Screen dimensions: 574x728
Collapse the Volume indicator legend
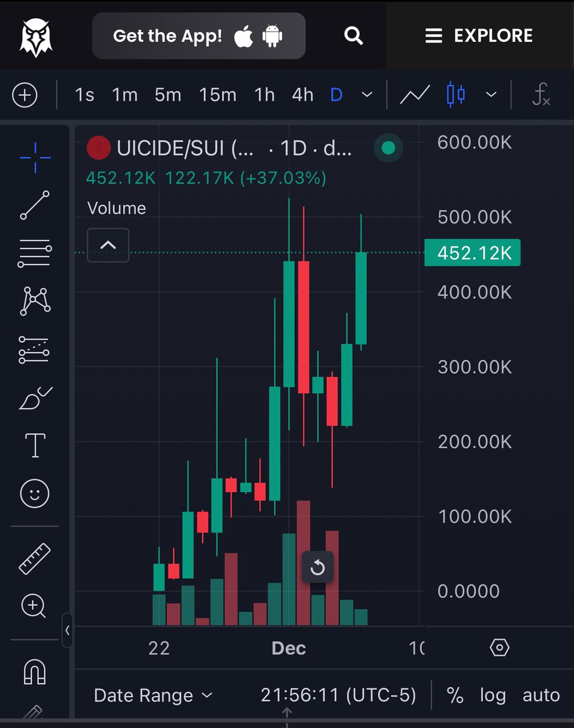point(108,245)
